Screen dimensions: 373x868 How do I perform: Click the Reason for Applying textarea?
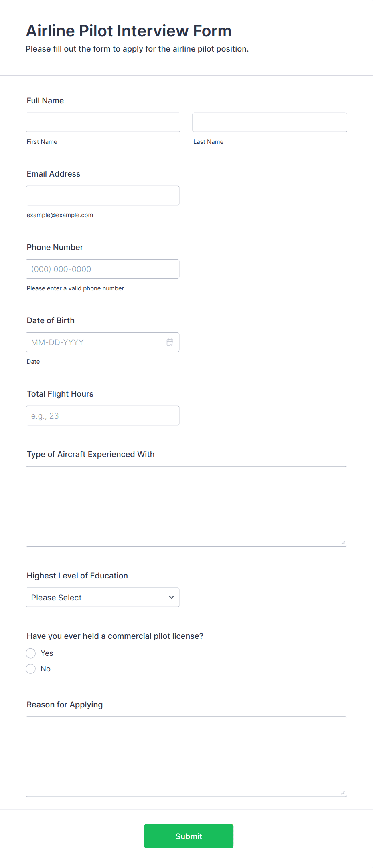[186, 756]
